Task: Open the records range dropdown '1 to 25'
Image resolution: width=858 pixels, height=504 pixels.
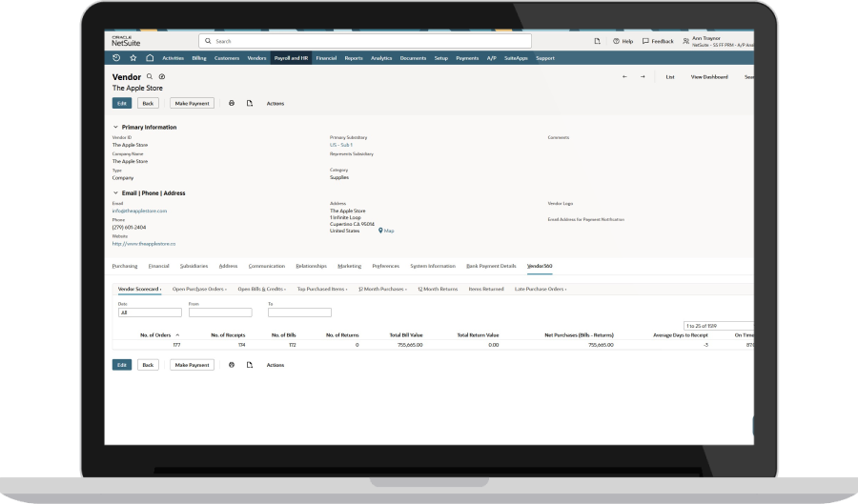Action: 718,326
